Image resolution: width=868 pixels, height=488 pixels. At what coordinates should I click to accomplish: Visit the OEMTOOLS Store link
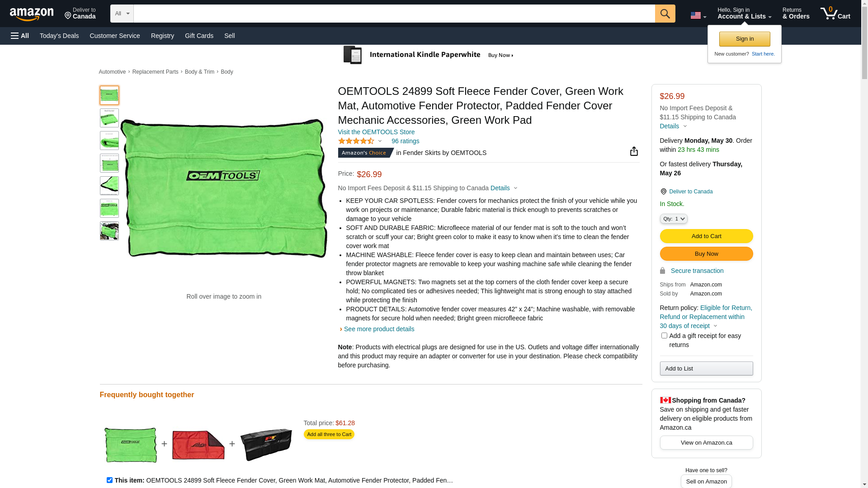tap(376, 132)
